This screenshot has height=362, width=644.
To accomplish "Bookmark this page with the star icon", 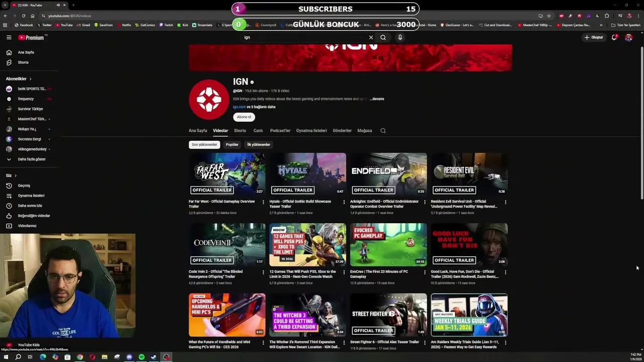I will point(549,16).
